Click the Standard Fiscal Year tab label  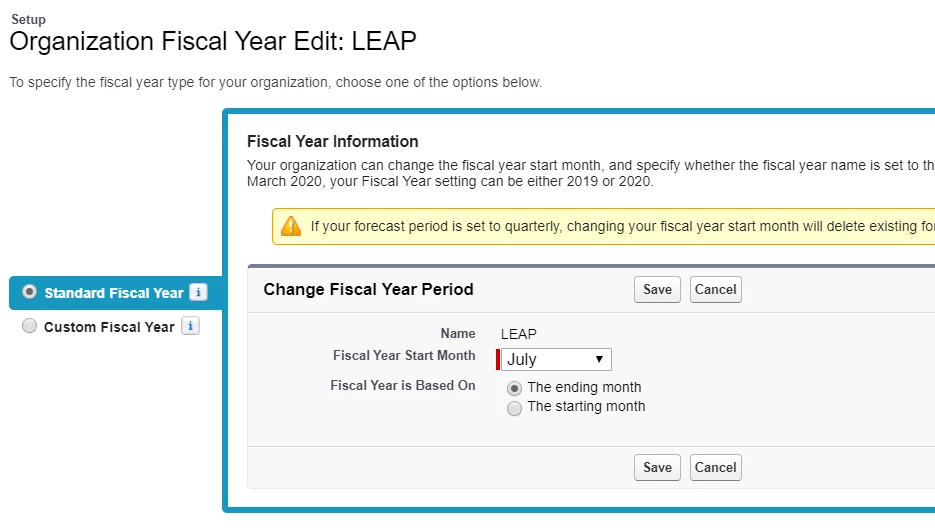(x=114, y=293)
